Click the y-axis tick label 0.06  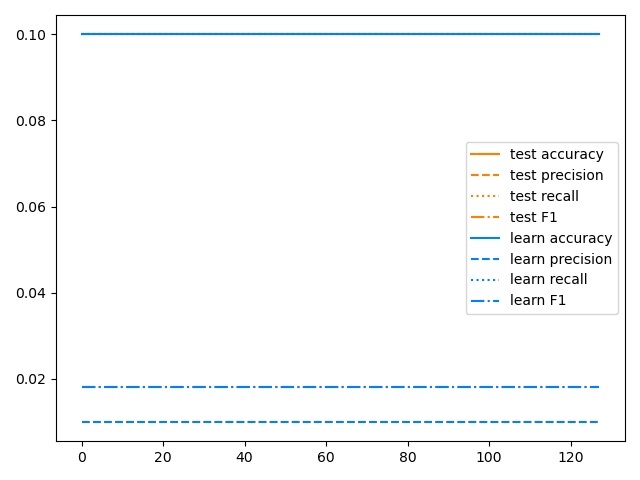[x=31, y=207]
